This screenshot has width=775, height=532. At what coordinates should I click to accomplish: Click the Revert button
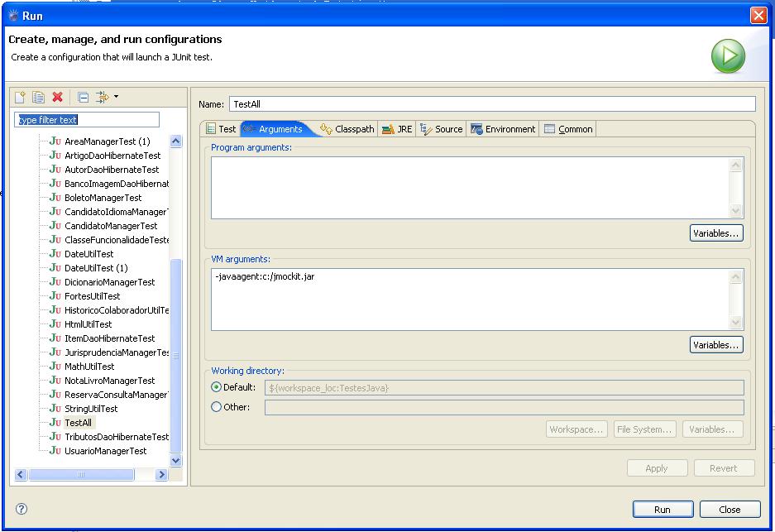click(x=724, y=468)
